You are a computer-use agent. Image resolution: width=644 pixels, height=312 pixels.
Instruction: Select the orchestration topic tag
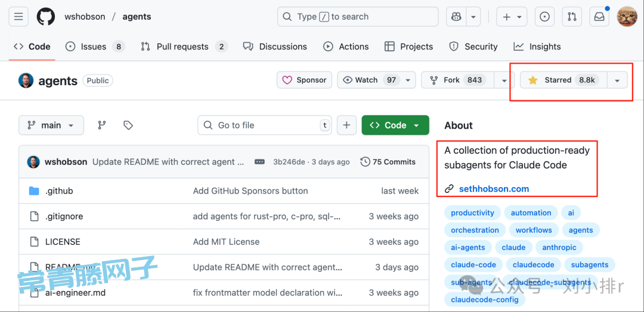pyautogui.click(x=475, y=230)
